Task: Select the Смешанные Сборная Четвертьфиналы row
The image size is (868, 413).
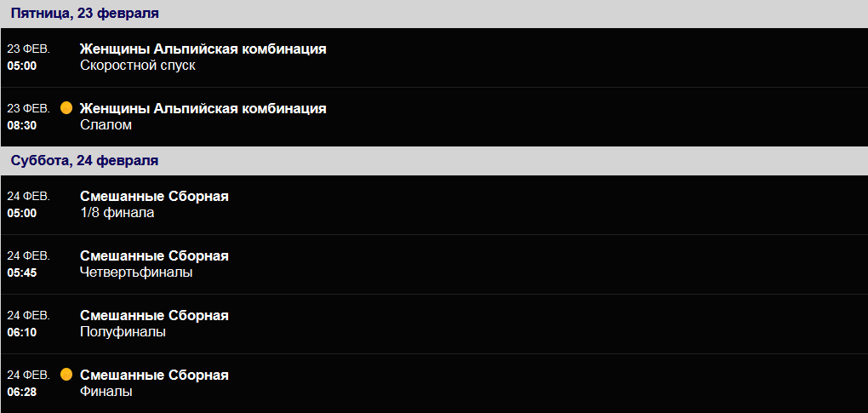Action: coord(434,264)
